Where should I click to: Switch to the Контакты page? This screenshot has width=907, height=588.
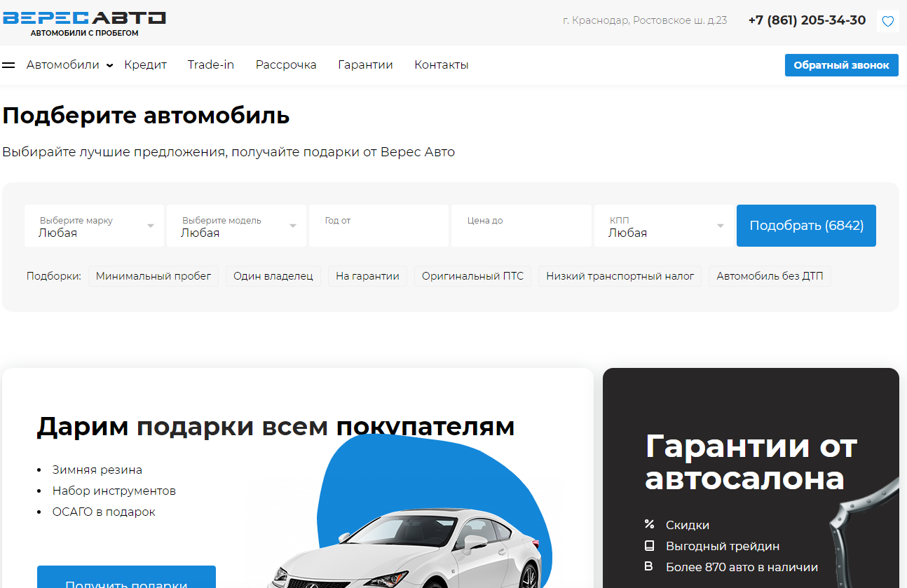click(441, 64)
